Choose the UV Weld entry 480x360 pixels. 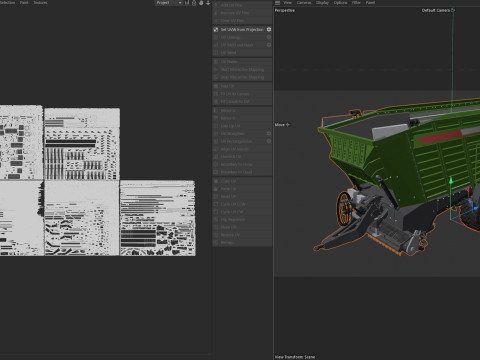pos(242,52)
